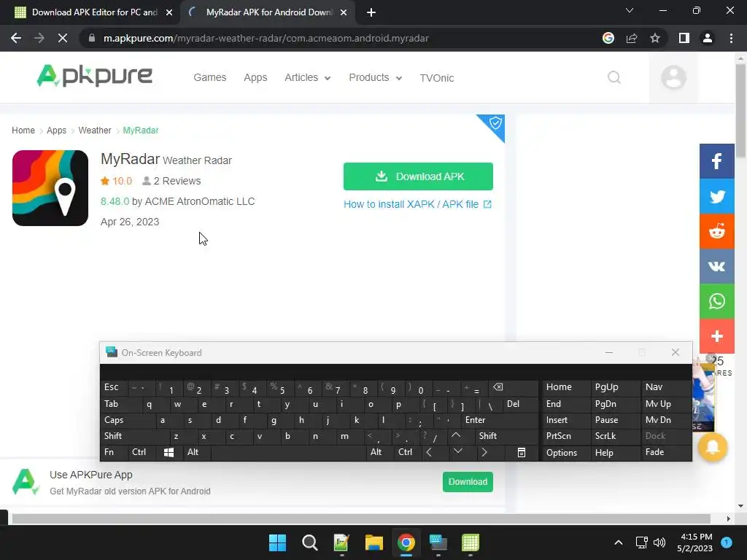Share on Twitter icon
The image size is (747, 560).
(717, 196)
